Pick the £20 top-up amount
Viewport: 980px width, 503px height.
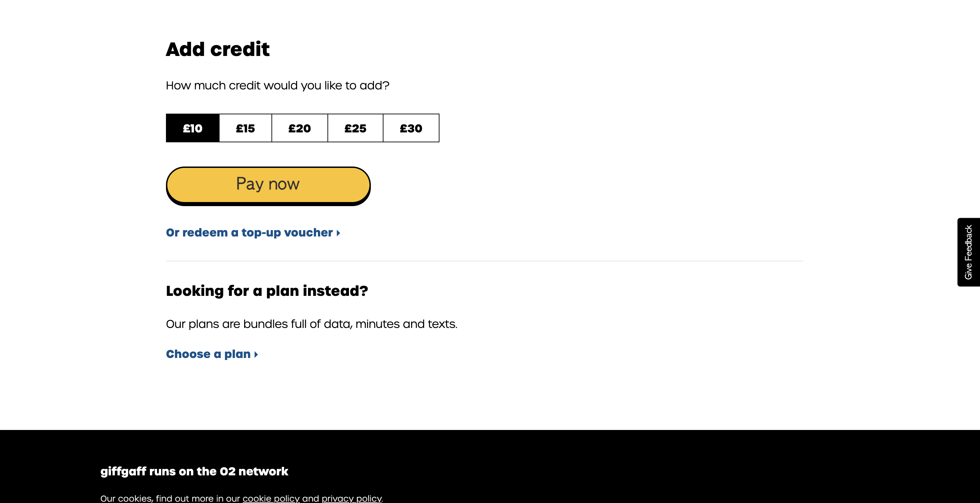299,128
